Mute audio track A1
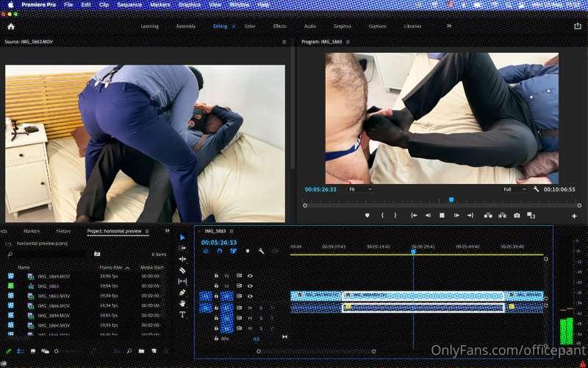The height and width of the screenshot is (368, 588). point(250,308)
